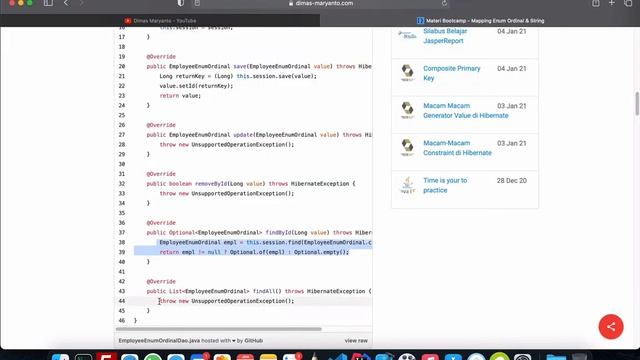The width and height of the screenshot is (640, 360).
Task: Open the view raw link under the gist
Action: tap(356, 340)
